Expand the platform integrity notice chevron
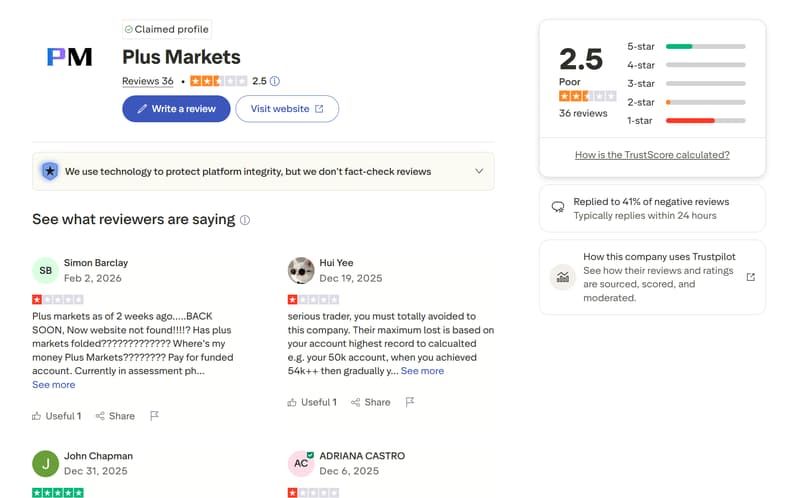The height and width of the screenshot is (498, 800). point(479,171)
